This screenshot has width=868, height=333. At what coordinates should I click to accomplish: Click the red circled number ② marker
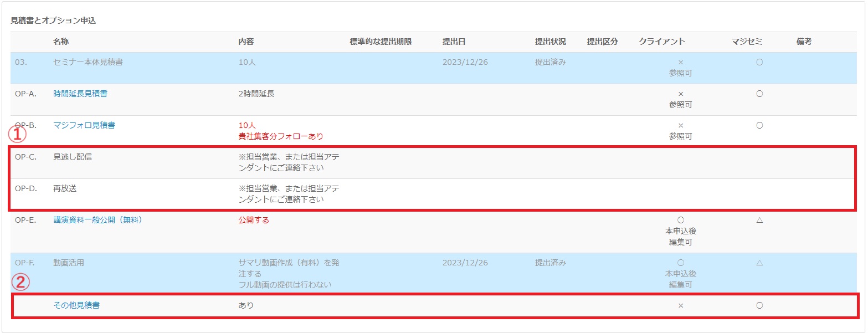(20, 283)
